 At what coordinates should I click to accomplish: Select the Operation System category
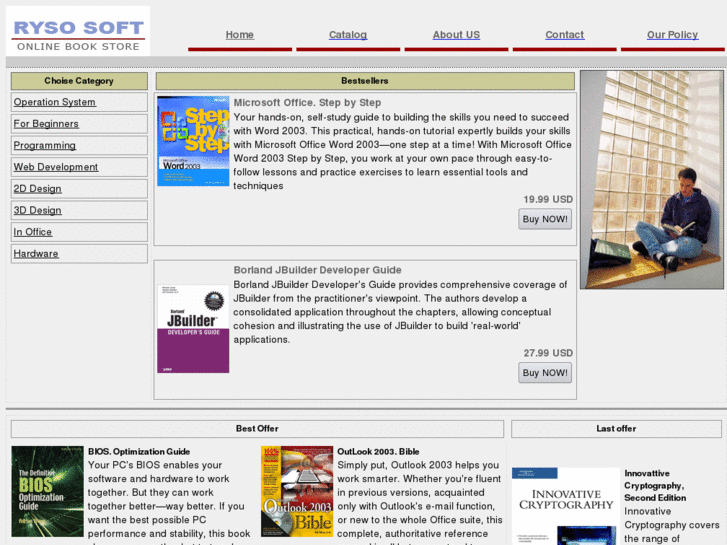tap(55, 102)
